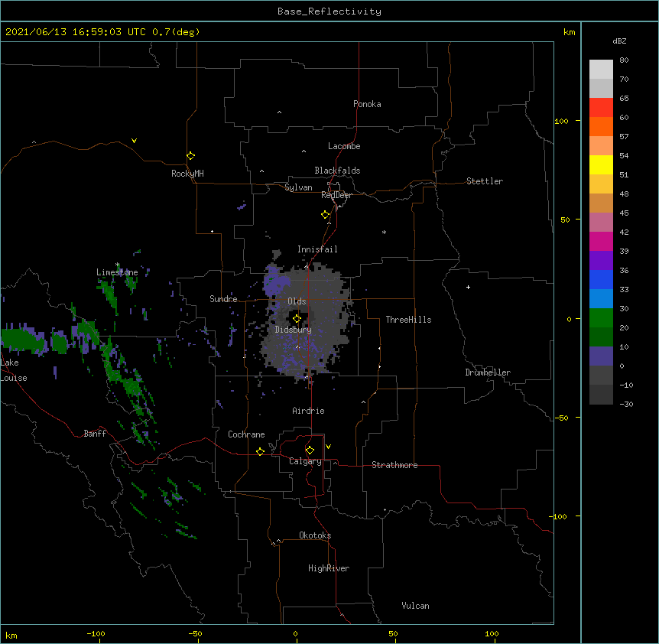The image size is (659, 644).
Task: Click the green 30 dBZ color swatch
Action: pos(601,318)
